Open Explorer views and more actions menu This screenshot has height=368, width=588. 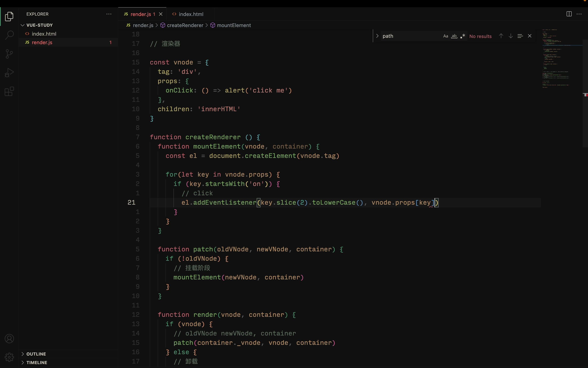tap(109, 14)
